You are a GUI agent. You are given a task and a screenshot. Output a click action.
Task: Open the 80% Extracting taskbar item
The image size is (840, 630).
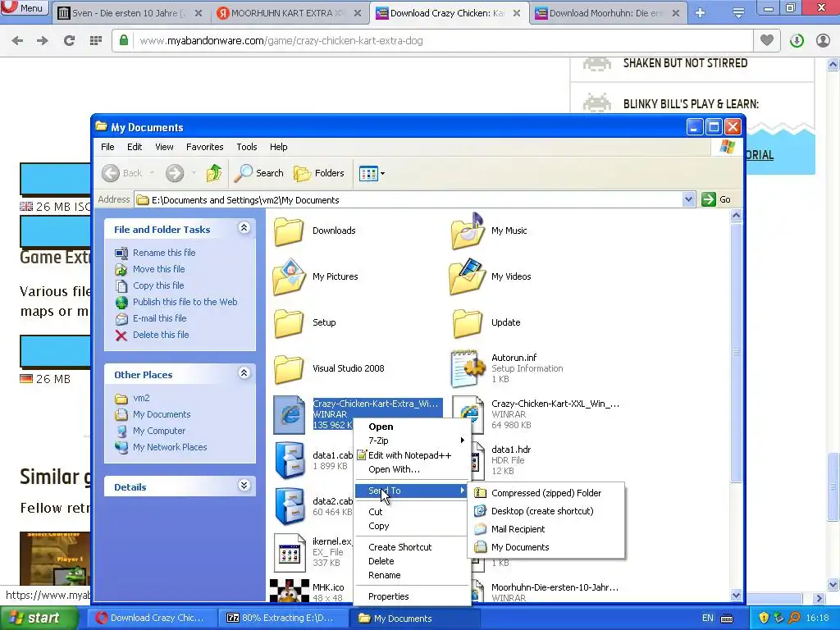pos(283,619)
